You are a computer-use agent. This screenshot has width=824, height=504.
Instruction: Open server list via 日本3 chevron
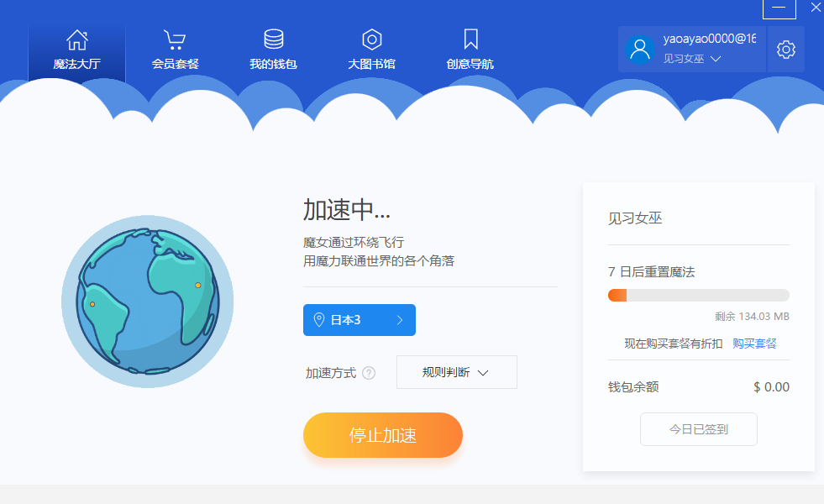400,319
